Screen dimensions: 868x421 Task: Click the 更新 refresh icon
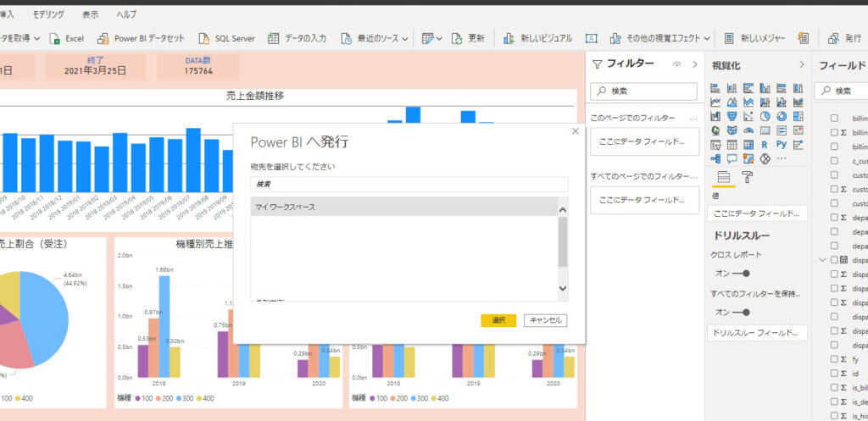pyautogui.click(x=457, y=38)
